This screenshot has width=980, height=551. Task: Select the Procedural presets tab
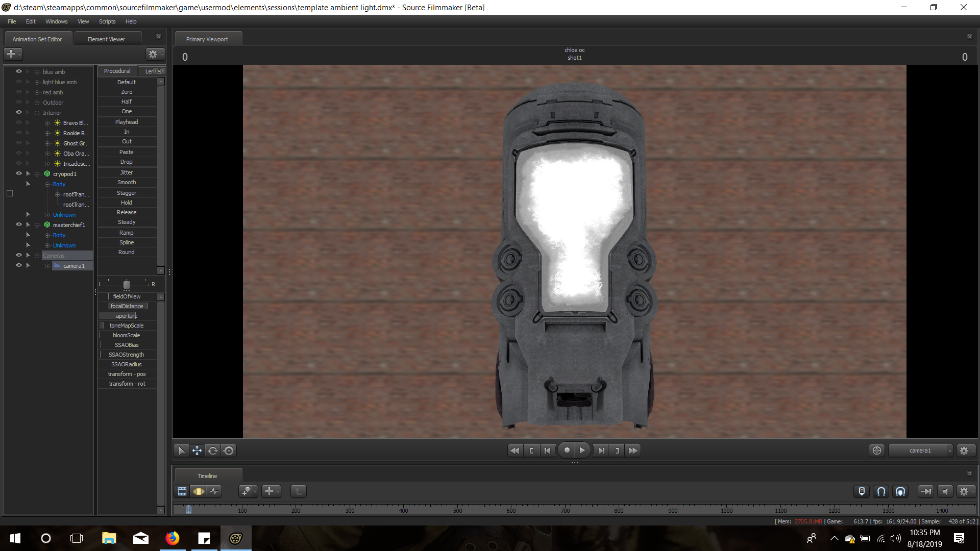[x=117, y=71]
